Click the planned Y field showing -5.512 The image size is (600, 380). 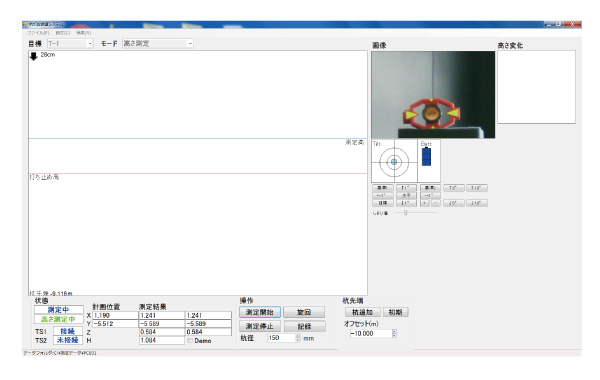115,324
